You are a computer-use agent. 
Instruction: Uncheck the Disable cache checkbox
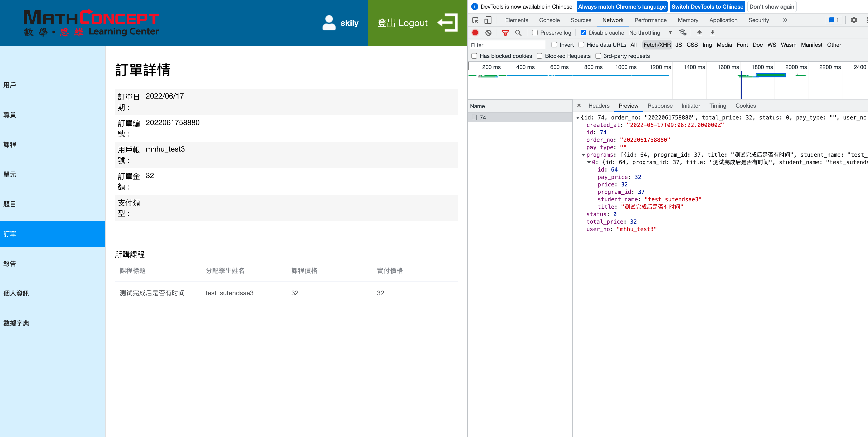583,33
